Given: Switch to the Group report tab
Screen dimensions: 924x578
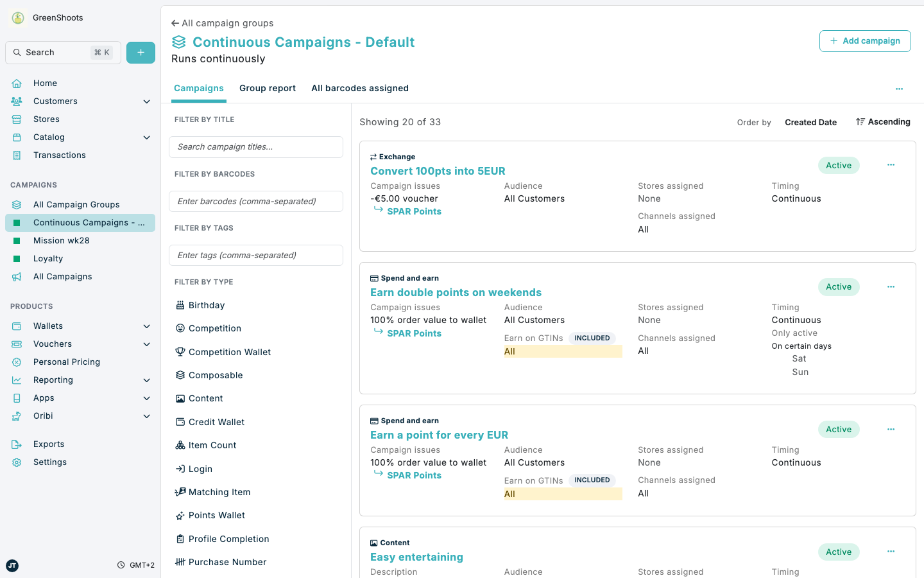Looking at the screenshot, I should point(268,88).
